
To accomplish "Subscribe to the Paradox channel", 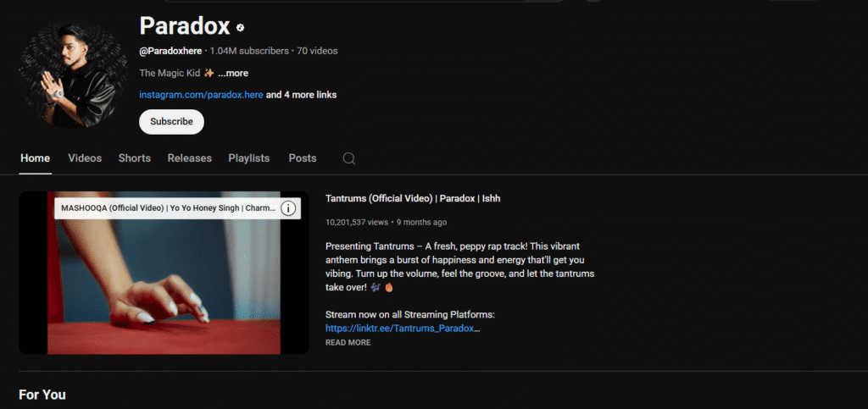I will (171, 121).
